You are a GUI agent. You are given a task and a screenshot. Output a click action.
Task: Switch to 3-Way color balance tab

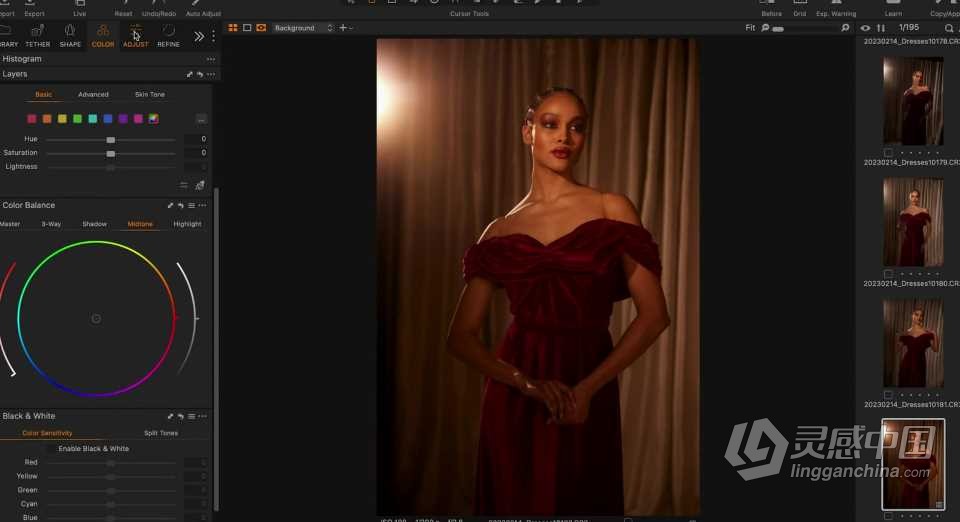click(51, 224)
